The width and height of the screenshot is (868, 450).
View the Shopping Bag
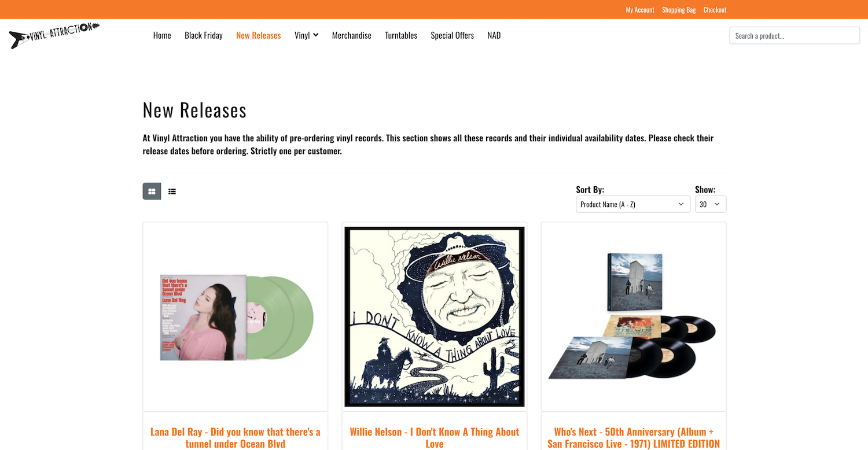coord(679,10)
